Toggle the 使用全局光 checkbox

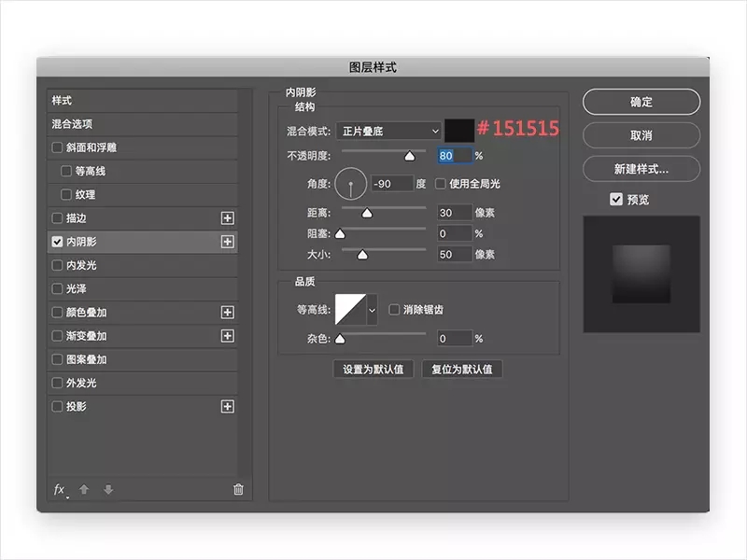(x=440, y=183)
